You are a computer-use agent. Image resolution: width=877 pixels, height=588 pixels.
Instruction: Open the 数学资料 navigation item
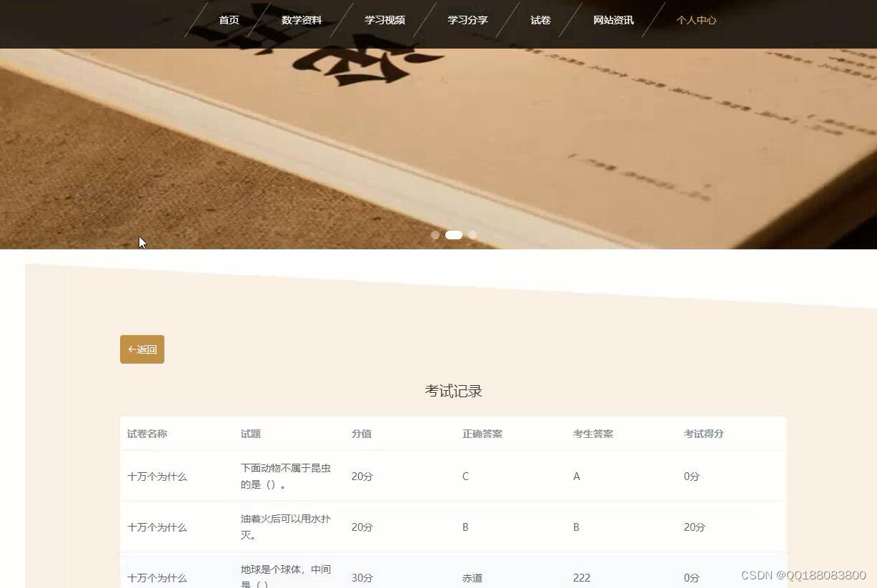[x=302, y=20]
